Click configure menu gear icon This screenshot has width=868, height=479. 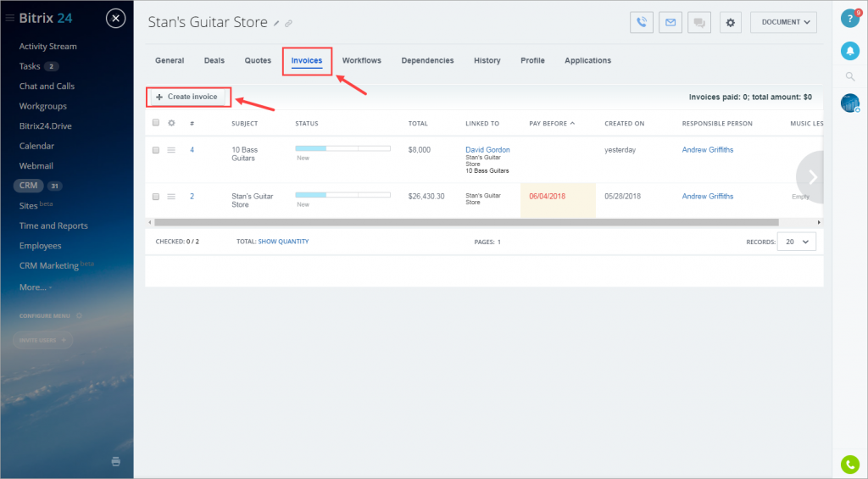tap(79, 315)
